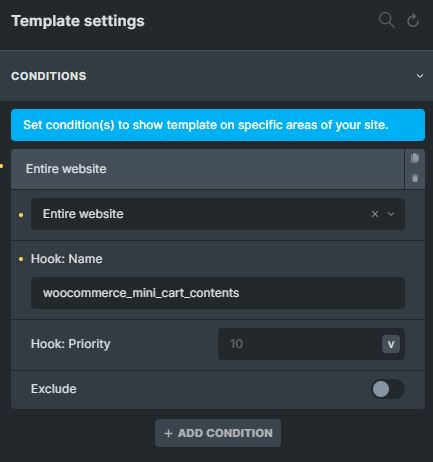Collapse the Entire website condition header
The image size is (433, 462).
[x=207, y=169]
